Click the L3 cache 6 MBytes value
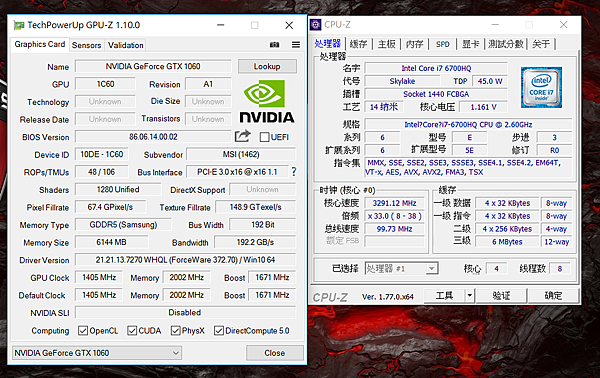The height and width of the screenshot is (378, 600). (507, 242)
